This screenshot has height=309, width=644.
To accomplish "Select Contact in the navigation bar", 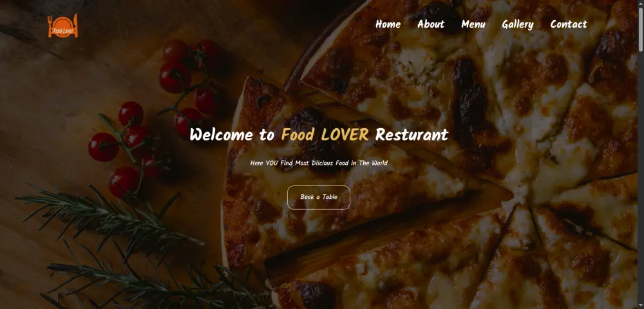I will coord(569,24).
